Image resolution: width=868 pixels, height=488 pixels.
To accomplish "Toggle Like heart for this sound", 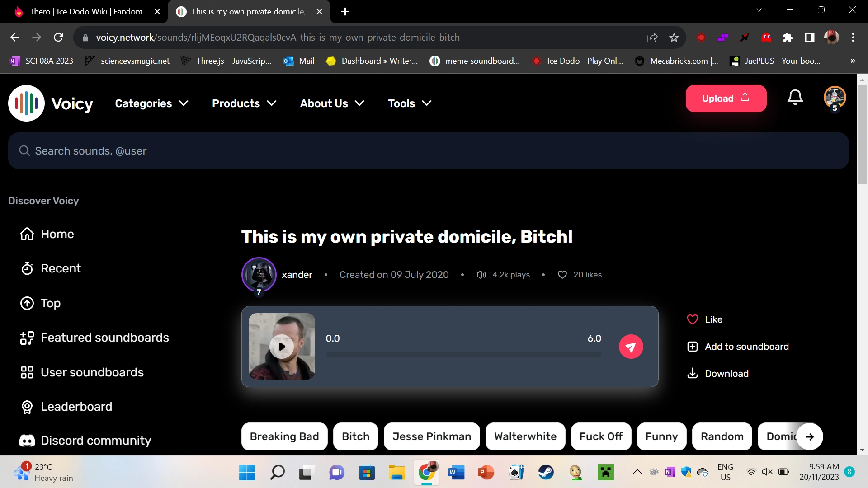I will (692, 319).
